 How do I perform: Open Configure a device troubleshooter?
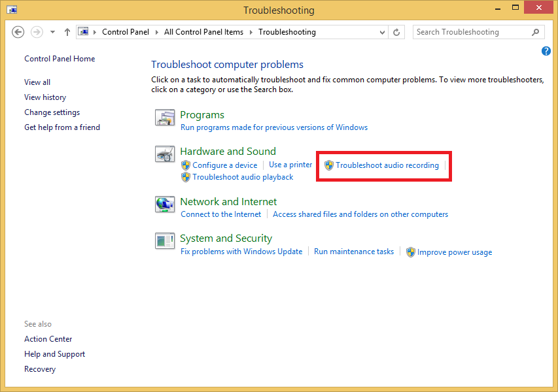tap(224, 165)
